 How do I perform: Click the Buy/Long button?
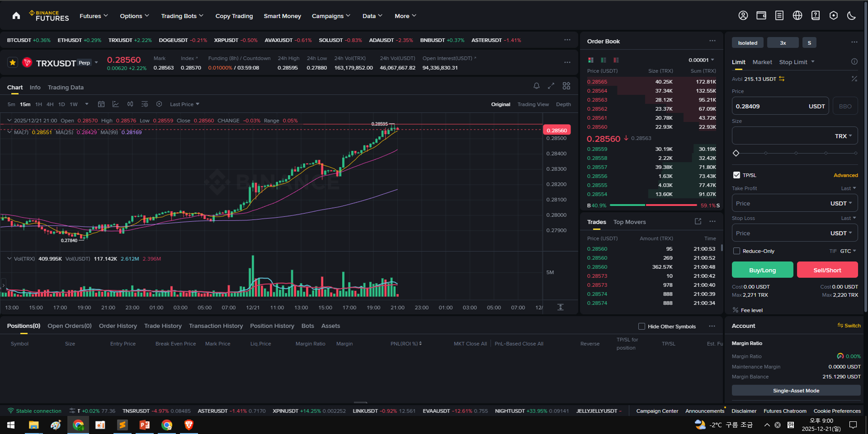click(762, 270)
